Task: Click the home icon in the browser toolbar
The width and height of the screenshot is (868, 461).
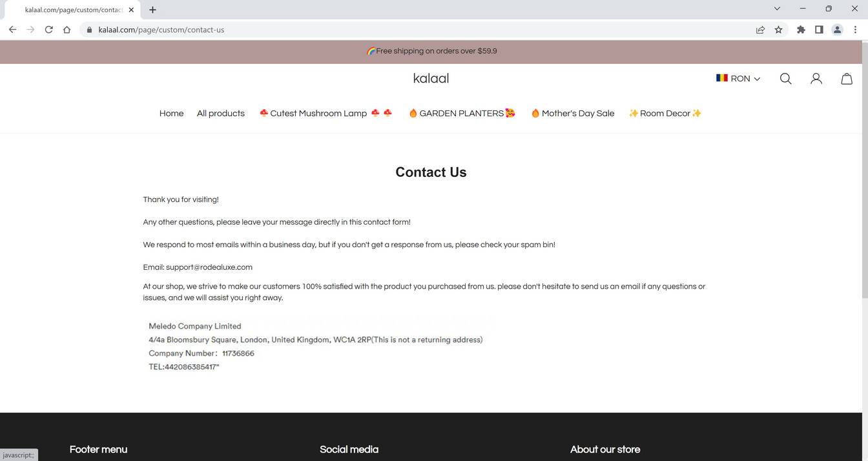Action: [67, 29]
